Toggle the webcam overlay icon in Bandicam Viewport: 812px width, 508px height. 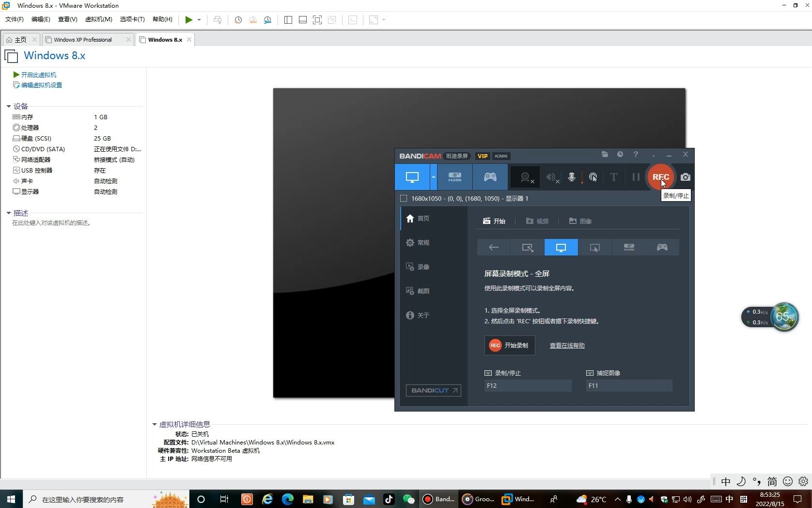tap(526, 177)
